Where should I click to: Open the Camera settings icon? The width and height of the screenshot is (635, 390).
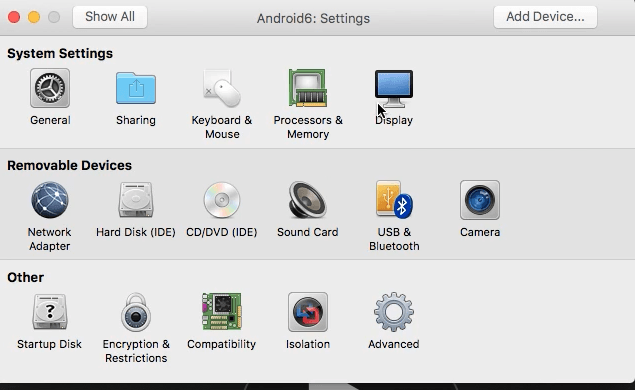(480, 200)
